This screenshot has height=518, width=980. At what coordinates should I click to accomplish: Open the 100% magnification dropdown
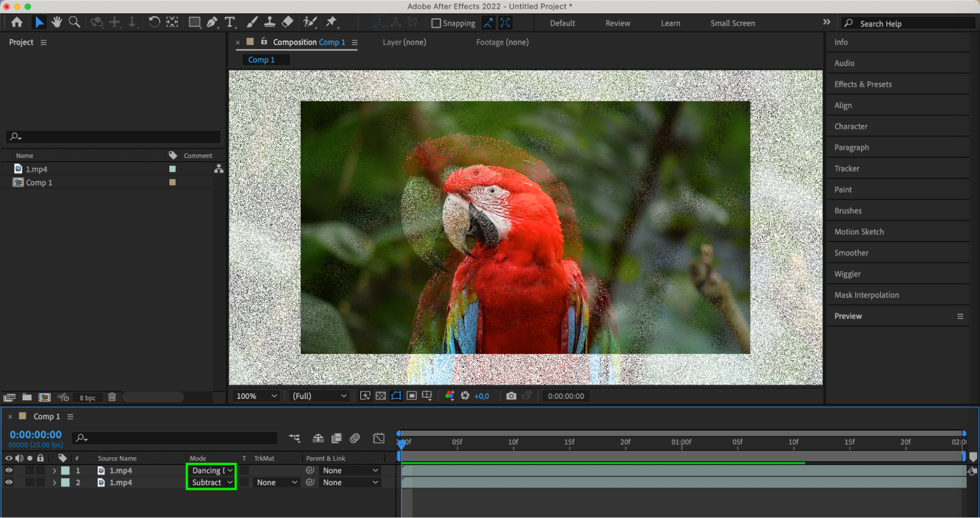256,396
